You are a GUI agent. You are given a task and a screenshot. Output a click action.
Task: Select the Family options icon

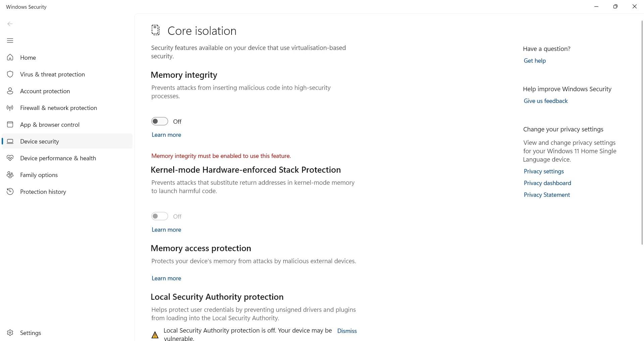10,175
